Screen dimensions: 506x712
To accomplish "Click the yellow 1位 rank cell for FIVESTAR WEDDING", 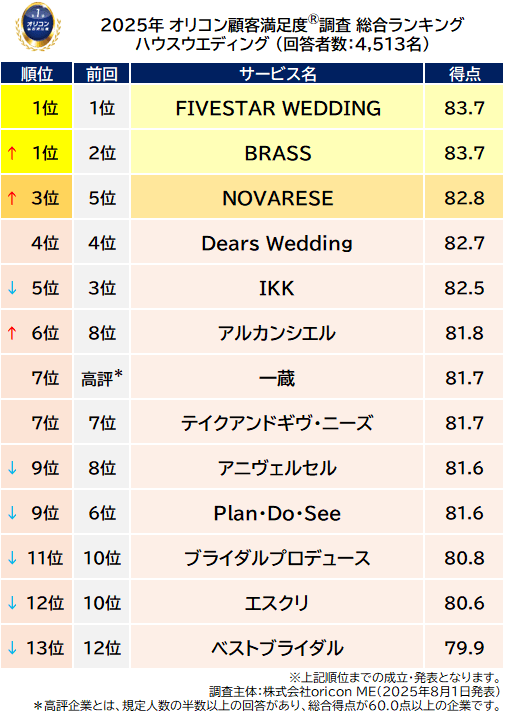I will 36,108.
